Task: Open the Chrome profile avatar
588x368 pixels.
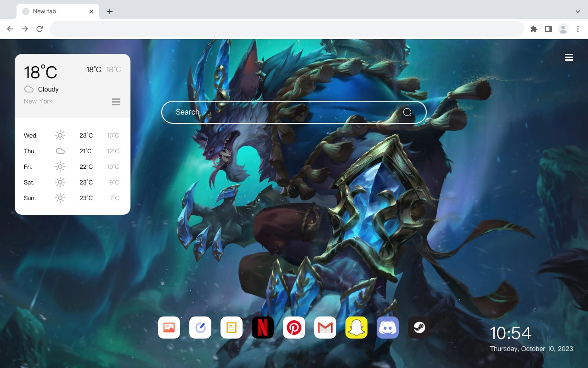Action: 563,29
